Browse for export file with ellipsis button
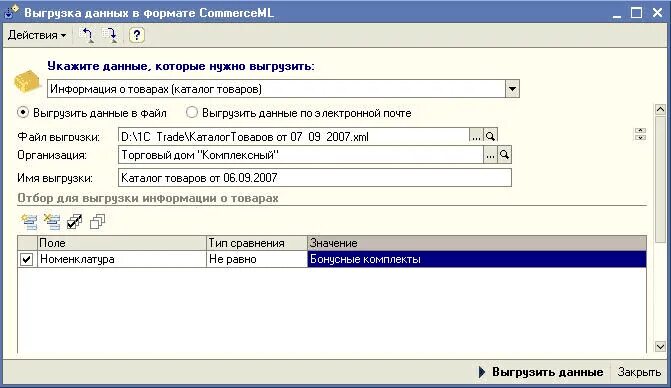 (x=476, y=136)
